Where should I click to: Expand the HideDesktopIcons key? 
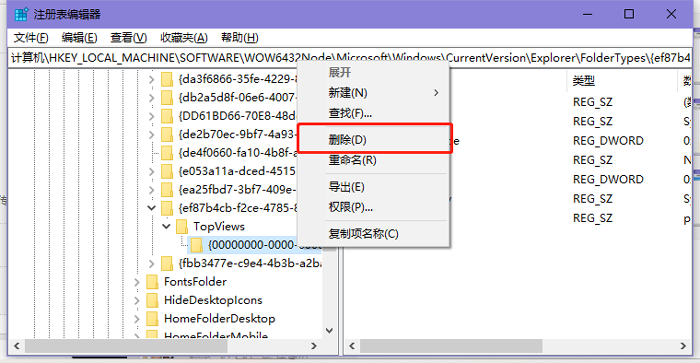[x=137, y=300]
